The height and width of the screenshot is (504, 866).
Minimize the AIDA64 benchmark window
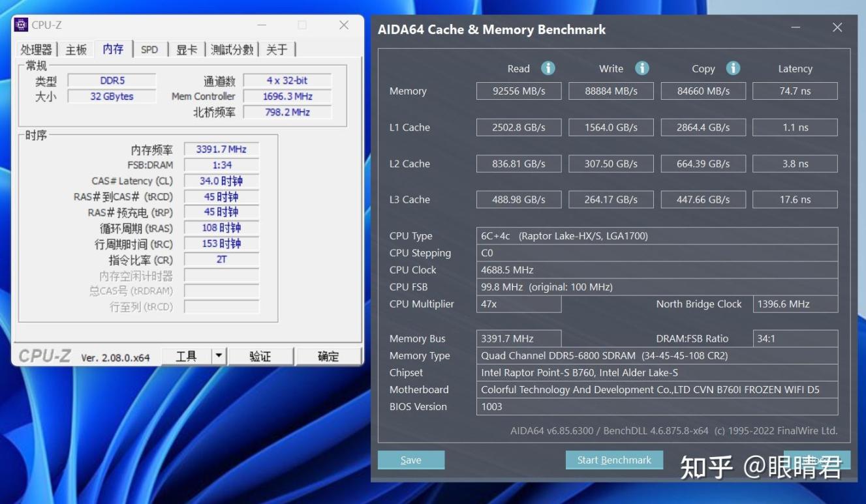pos(796,27)
